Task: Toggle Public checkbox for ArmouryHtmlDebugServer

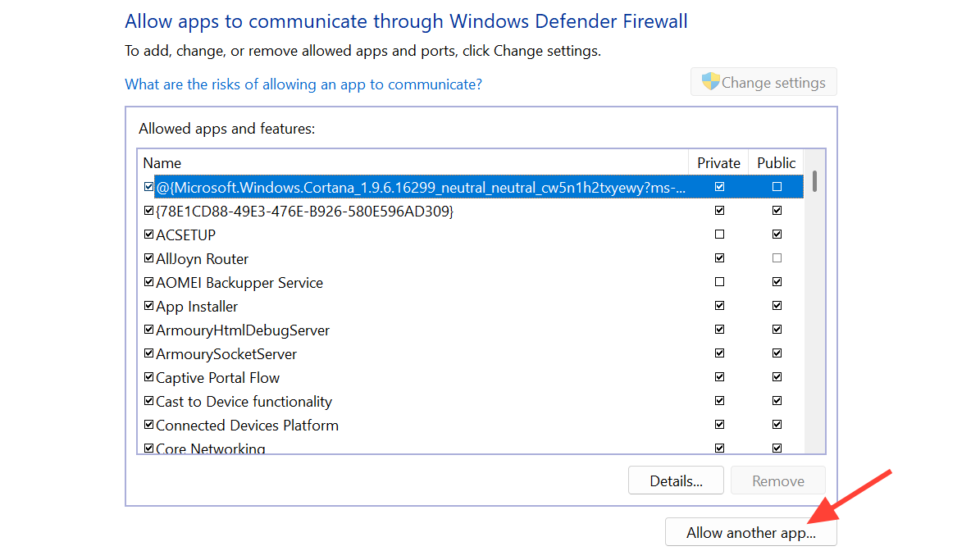Action: point(777,330)
